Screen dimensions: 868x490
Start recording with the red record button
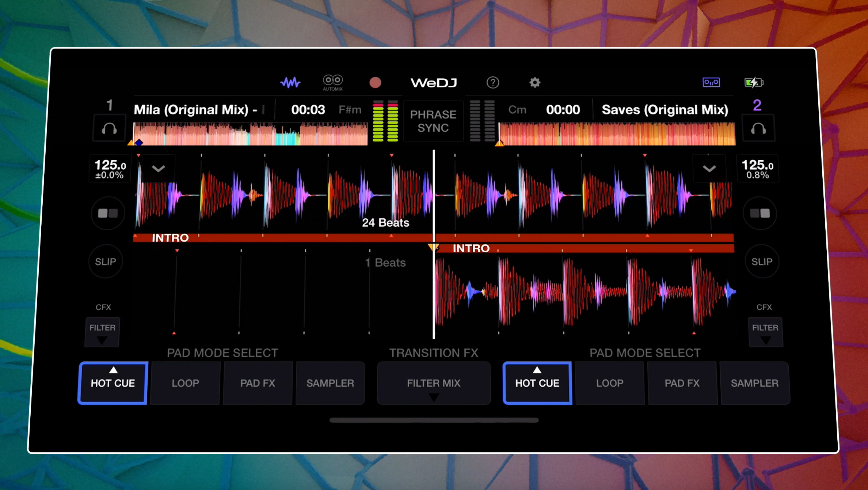(x=375, y=83)
